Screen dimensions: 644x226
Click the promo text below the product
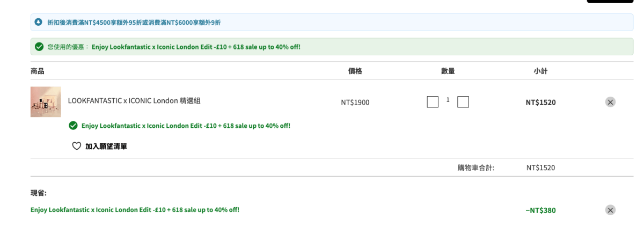186,126
